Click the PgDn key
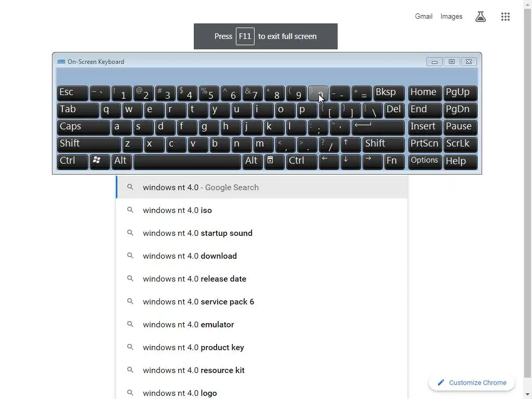 click(x=460, y=111)
